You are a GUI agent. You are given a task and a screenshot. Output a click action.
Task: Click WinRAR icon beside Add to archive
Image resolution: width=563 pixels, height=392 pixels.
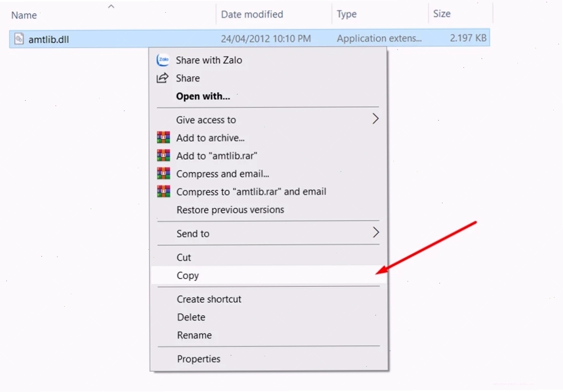(x=163, y=137)
